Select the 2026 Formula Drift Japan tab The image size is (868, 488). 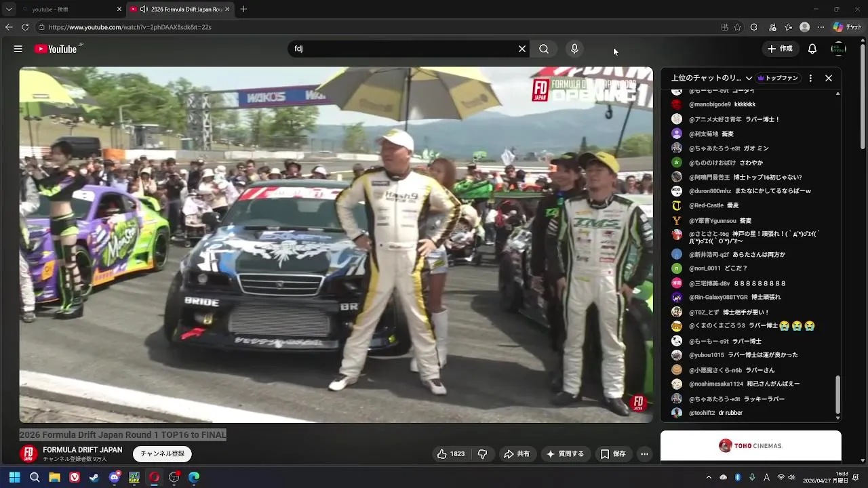pyautogui.click(x=180, y=9)
